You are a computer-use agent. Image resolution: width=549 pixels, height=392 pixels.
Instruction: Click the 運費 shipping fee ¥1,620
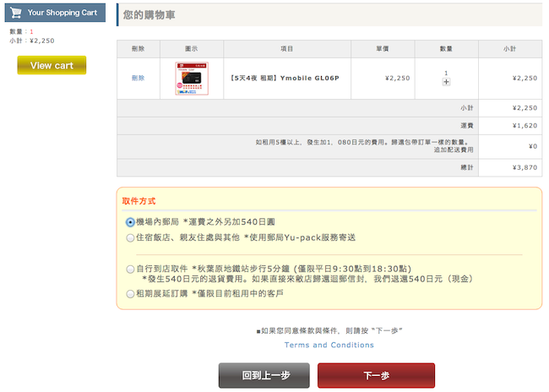(525, 125)
